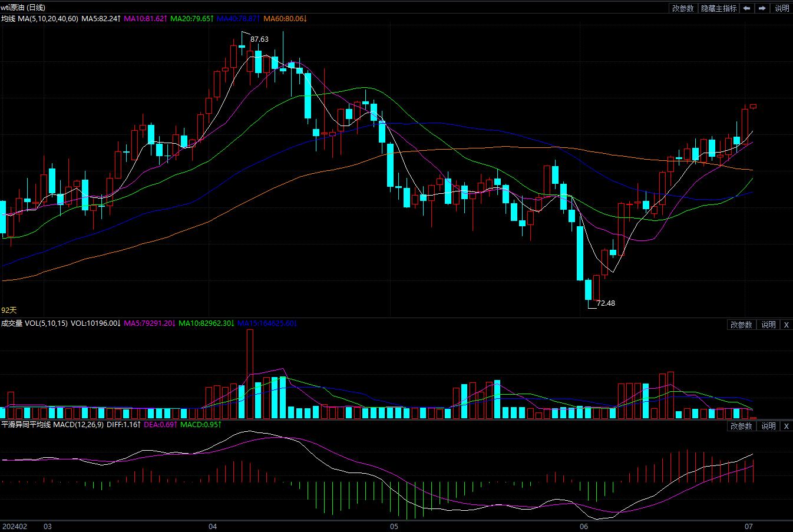Click the 72.48 low price marker
The height and width of the screenshot is (532, 793).
tap(606, 303)
